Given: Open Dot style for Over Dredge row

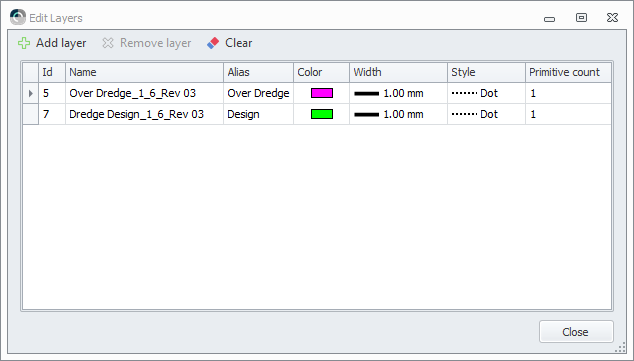Looking at the screenshot, I should coord(486,93).
